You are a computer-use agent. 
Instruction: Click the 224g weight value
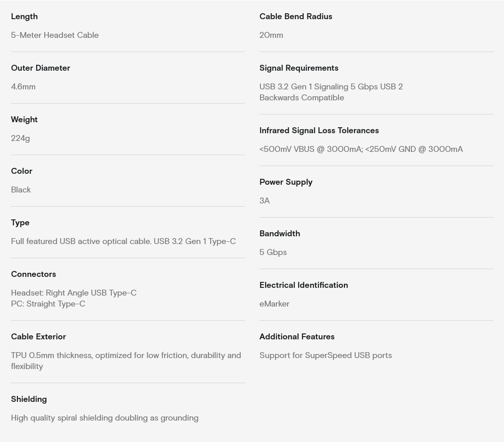pyautogui.click(x=21, y=138)
